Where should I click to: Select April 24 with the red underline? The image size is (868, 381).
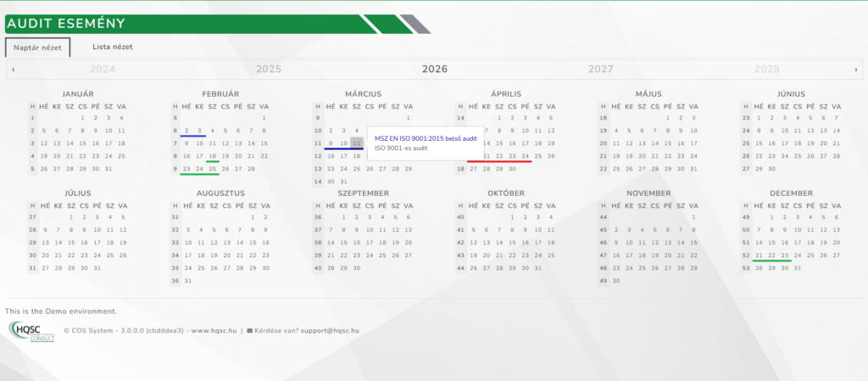[526, 156]
